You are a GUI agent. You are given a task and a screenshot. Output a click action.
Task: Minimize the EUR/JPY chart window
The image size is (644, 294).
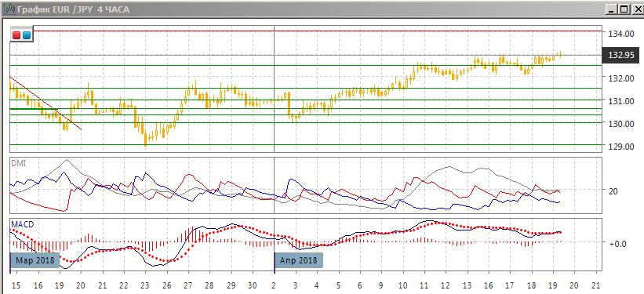coord(612,9)
